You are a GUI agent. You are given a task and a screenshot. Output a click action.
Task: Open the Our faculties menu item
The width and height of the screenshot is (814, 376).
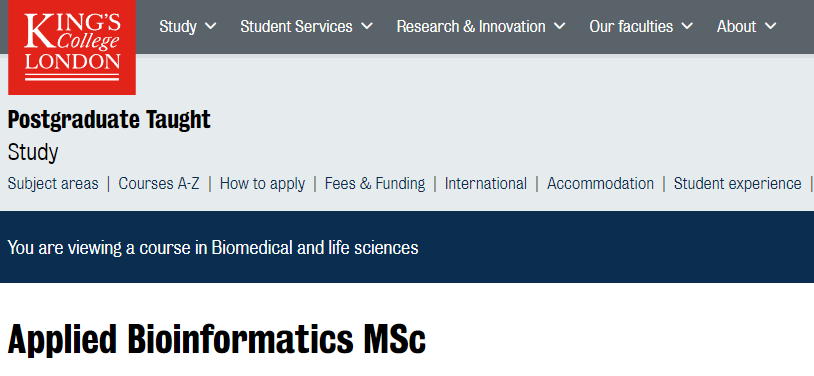click(631, 26)
